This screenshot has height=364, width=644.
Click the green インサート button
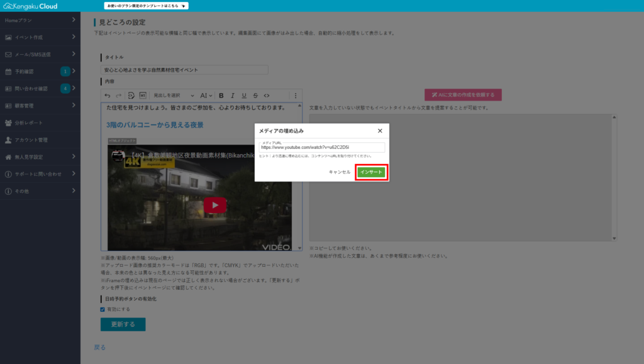coord(371,172)
